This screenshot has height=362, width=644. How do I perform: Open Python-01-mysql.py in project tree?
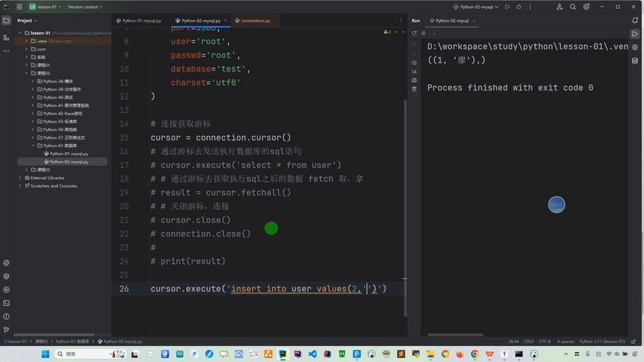66,153
